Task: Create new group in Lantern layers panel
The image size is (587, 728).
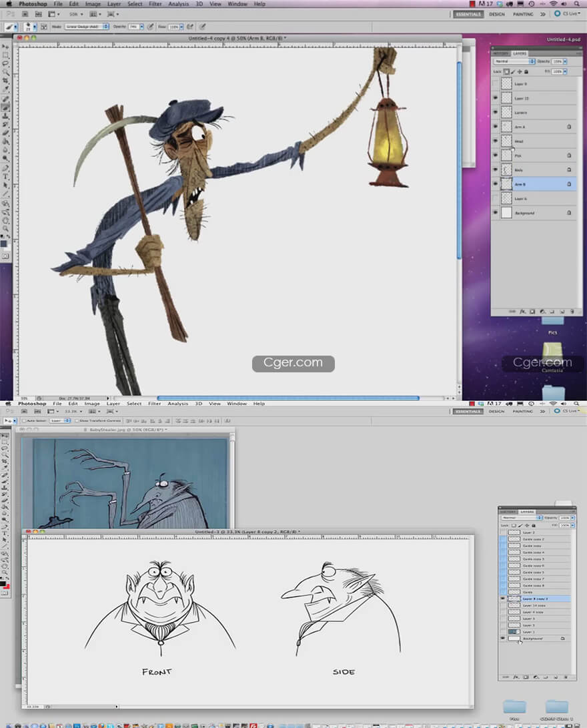Action: [552, 312]
